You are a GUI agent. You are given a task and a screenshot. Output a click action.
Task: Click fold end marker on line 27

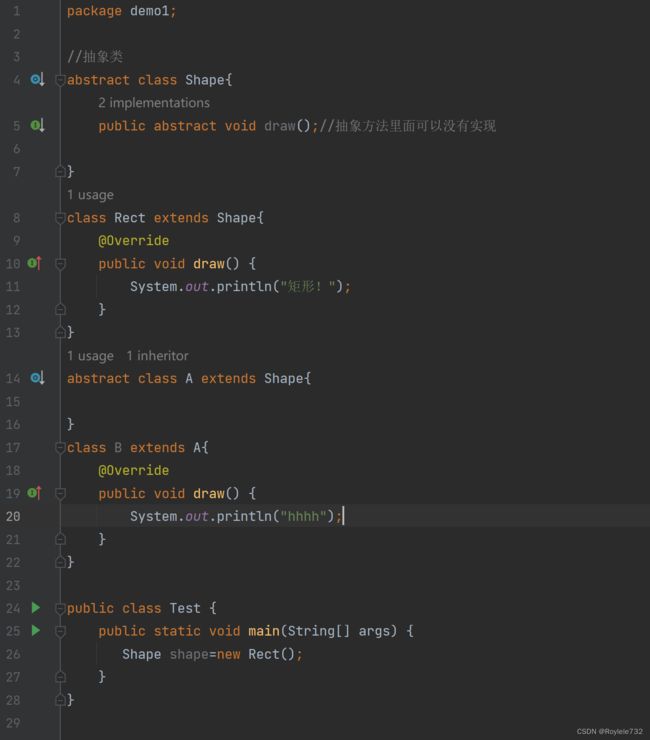[x=60, y=677]
